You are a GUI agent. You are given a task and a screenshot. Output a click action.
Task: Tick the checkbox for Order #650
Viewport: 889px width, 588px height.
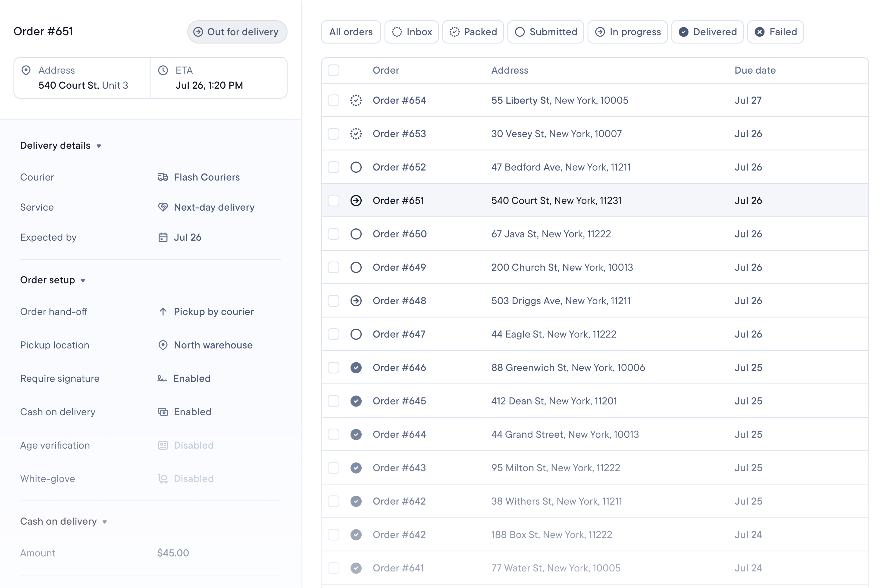(333, 234)
